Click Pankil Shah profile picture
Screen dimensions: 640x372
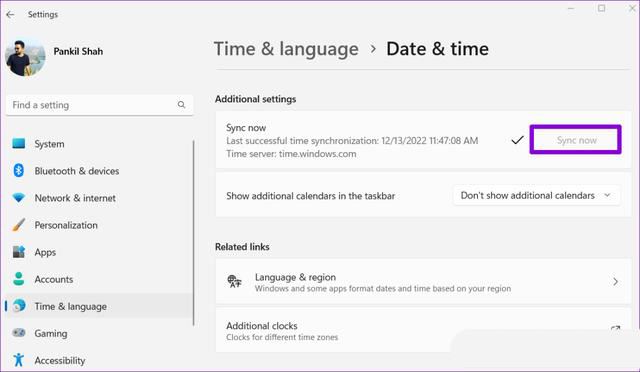click(25, 58)
